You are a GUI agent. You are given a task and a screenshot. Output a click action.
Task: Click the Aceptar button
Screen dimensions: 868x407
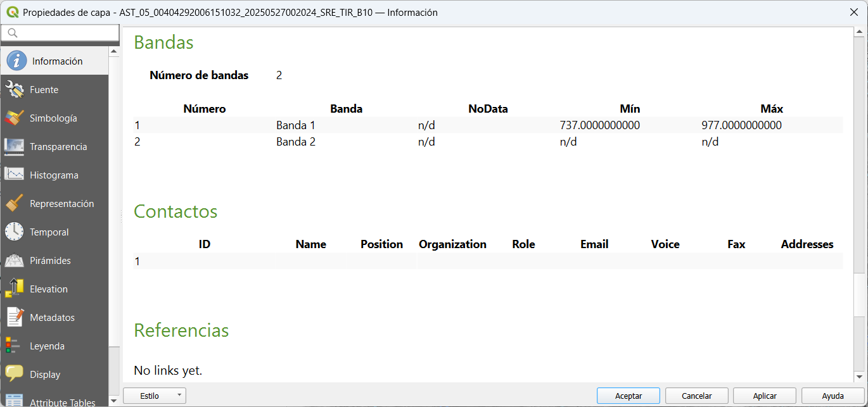[x=628, y=395]
